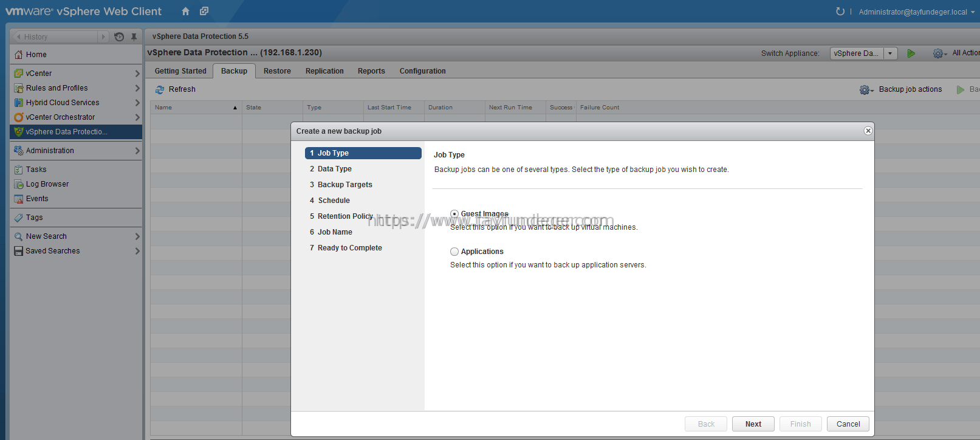980x440 pixels.
Task: Click the Saved Searches disk icon
Action: 19,251
